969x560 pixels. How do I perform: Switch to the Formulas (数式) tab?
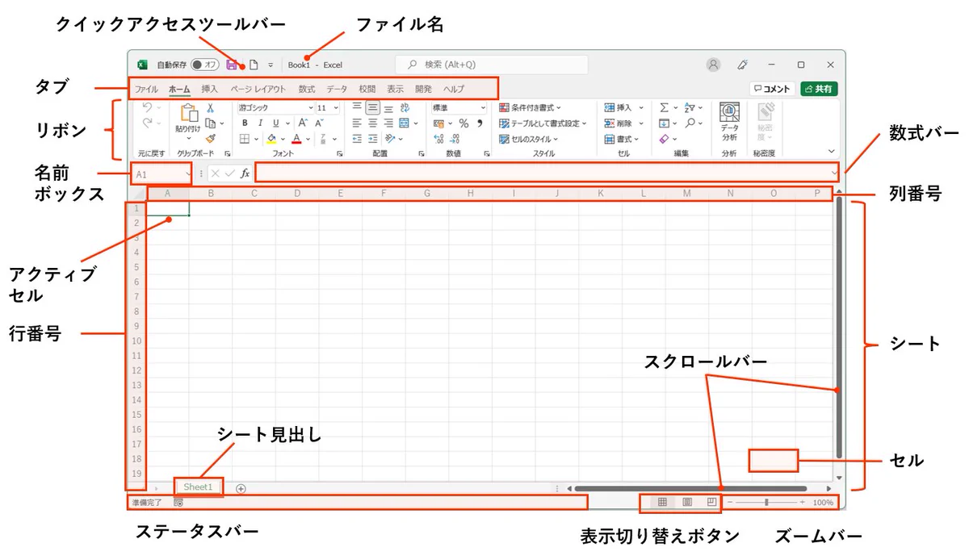307,89
